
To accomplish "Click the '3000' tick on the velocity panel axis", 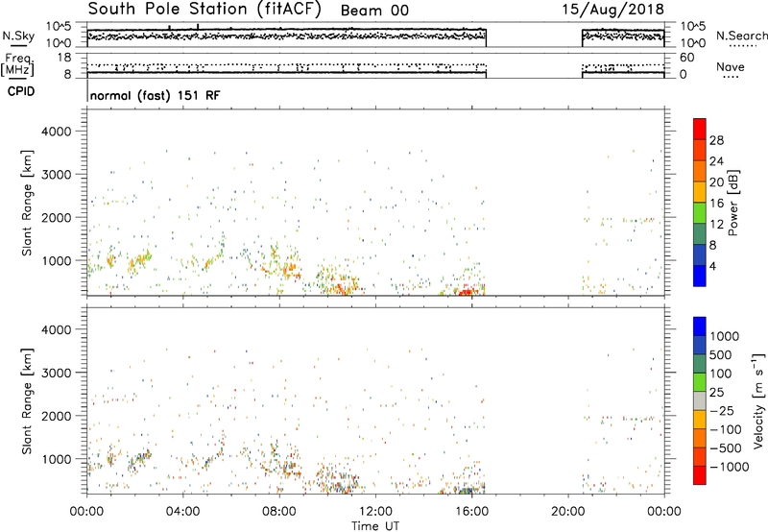I will click(x=56, y=373).
